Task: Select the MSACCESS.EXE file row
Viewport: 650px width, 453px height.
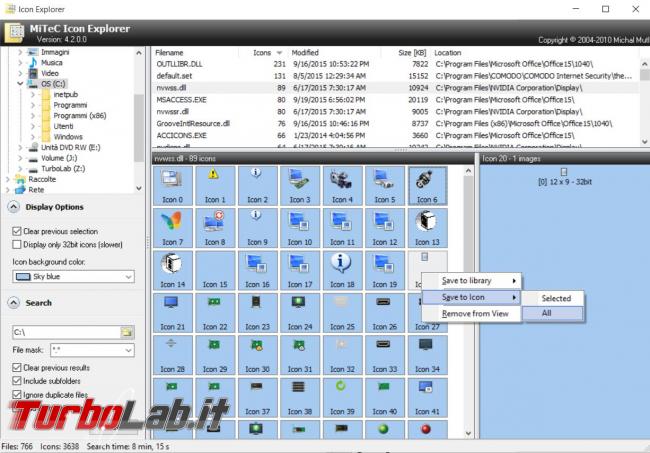Action: (x=395, y=100)
